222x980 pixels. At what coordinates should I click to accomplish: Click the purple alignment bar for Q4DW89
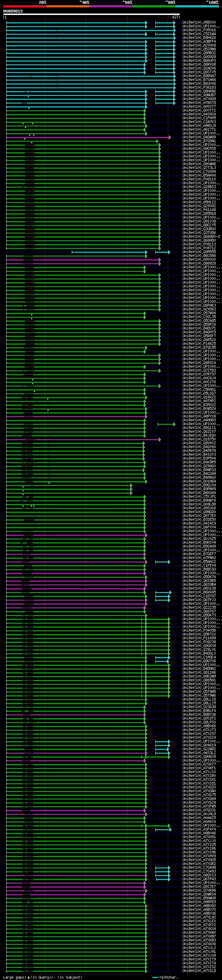click(88, 137)
